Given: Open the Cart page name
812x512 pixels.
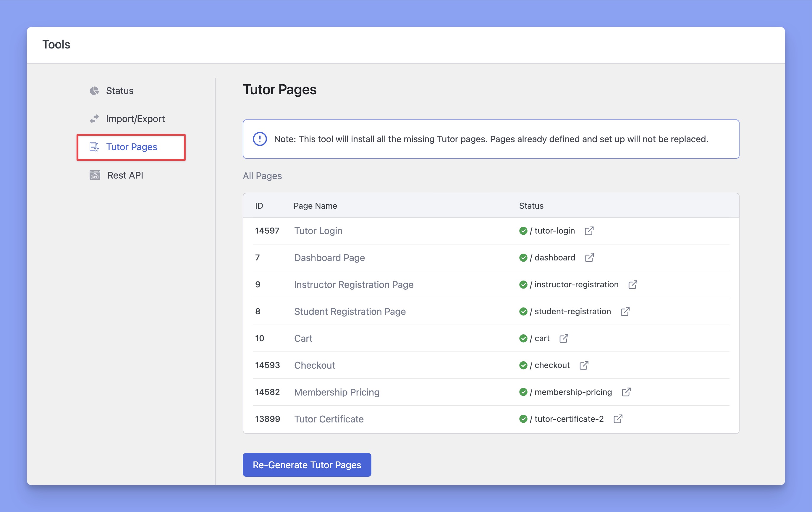Looking at the screenshot, I should (x=303, y=338).
